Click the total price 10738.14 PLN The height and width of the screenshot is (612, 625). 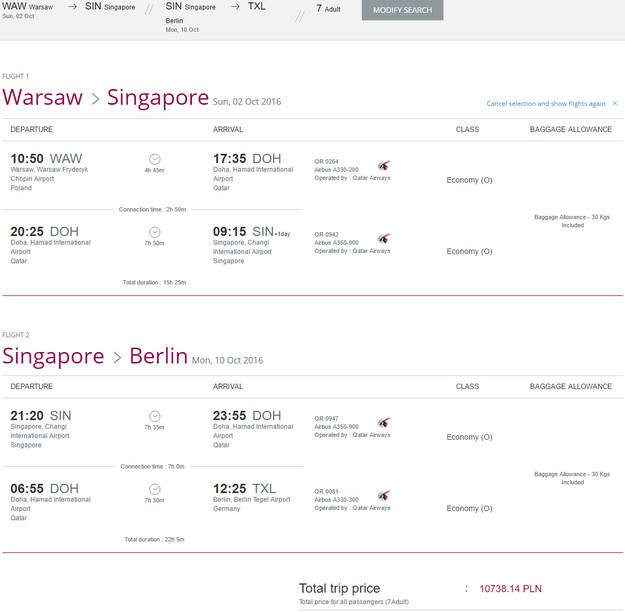pos(510,589)
